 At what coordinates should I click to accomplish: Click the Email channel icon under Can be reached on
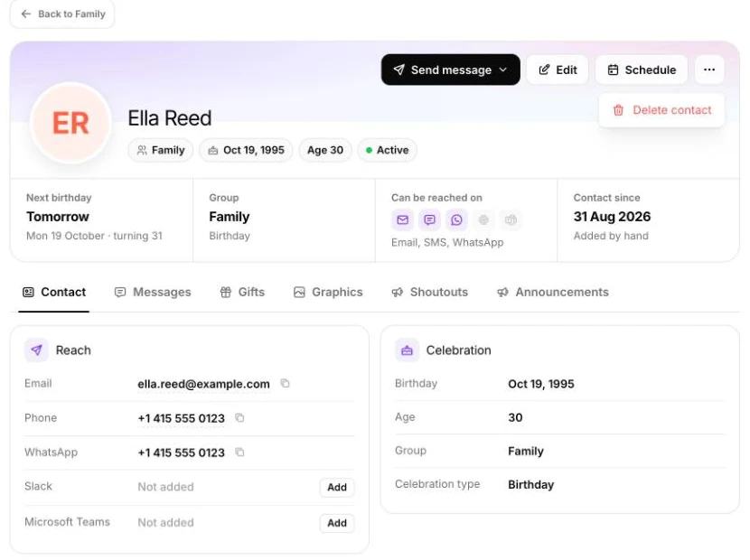402,219
